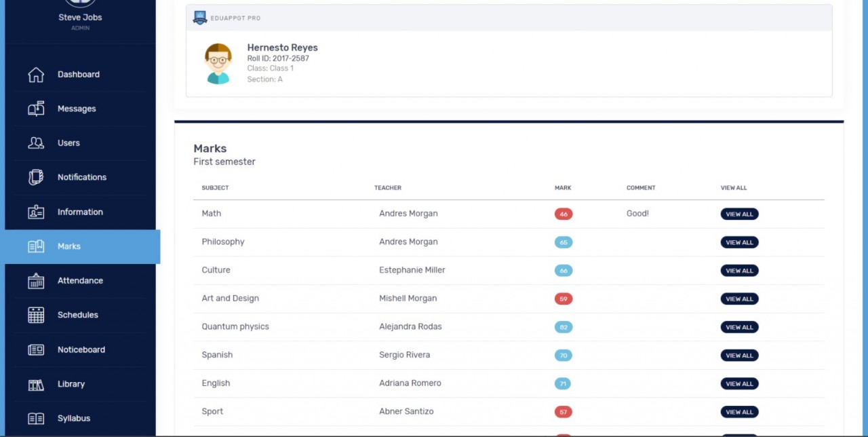Select the blue 70 Spanish mark indicator
This screenshot has height=437, width=868.
(563, 355)
